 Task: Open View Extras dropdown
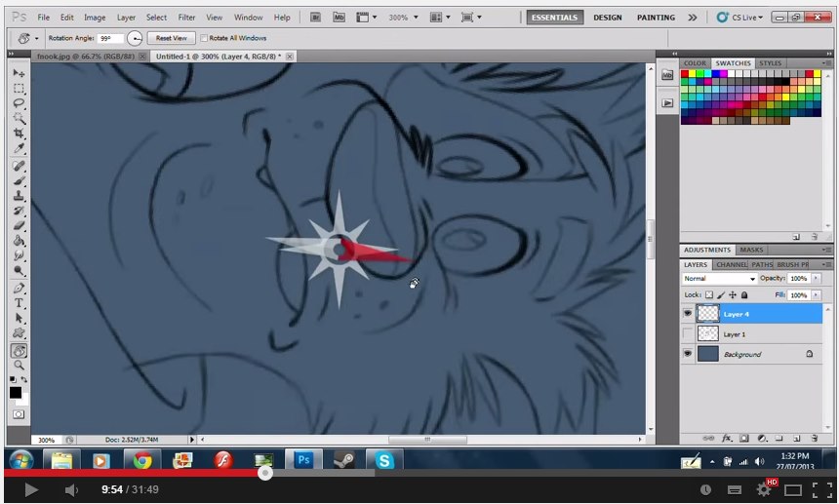(367, 18)
